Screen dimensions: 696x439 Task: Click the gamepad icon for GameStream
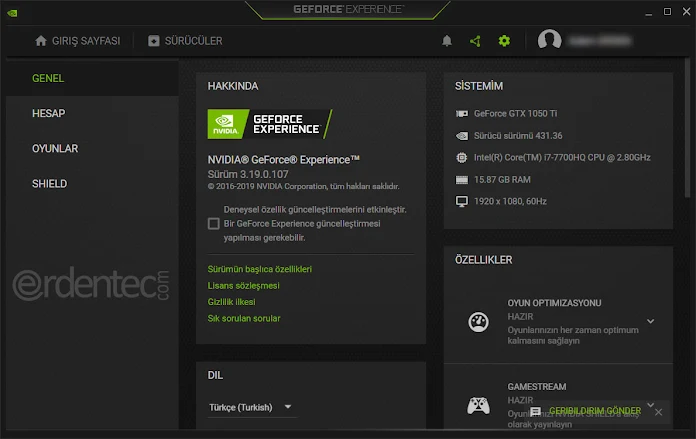[478, 405]
